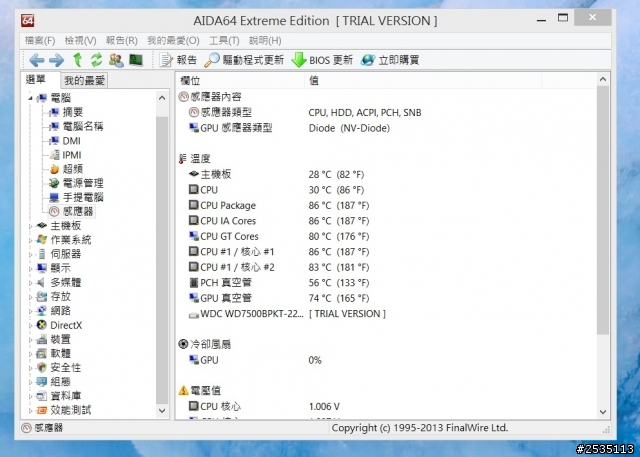Select 超頻 overclock tree item

point(72,169)
